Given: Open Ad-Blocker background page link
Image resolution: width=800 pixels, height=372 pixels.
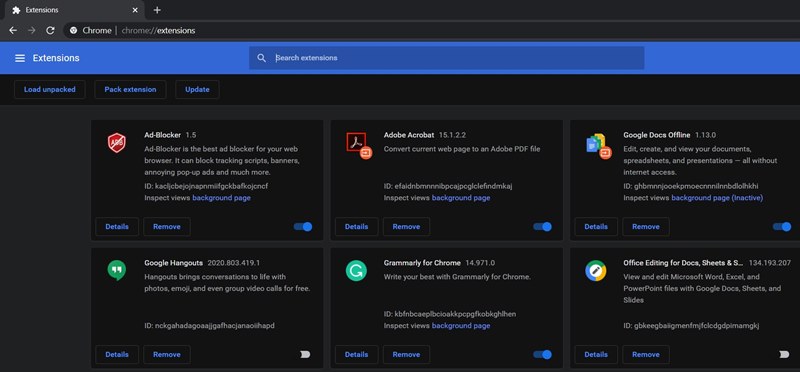Looking at the screenshot, I should coord(221,198).
